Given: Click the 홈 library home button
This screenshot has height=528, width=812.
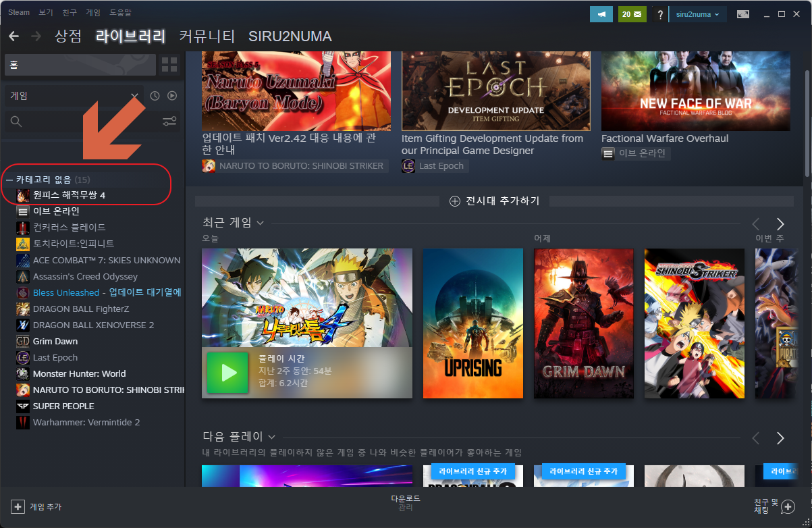Looking at the screenshot, I should [80, 65].
